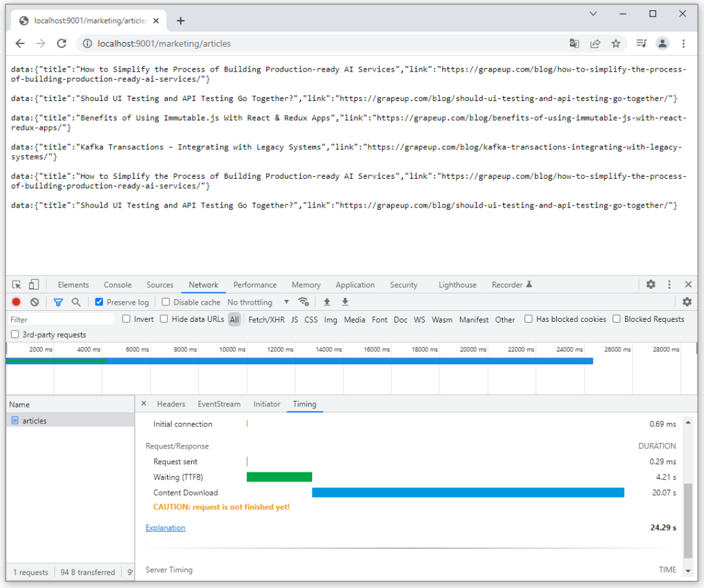The height and width of the screenshot is (588, 704).
Task: Enable Hide data URLs checkbox
Action: point(164,319)
